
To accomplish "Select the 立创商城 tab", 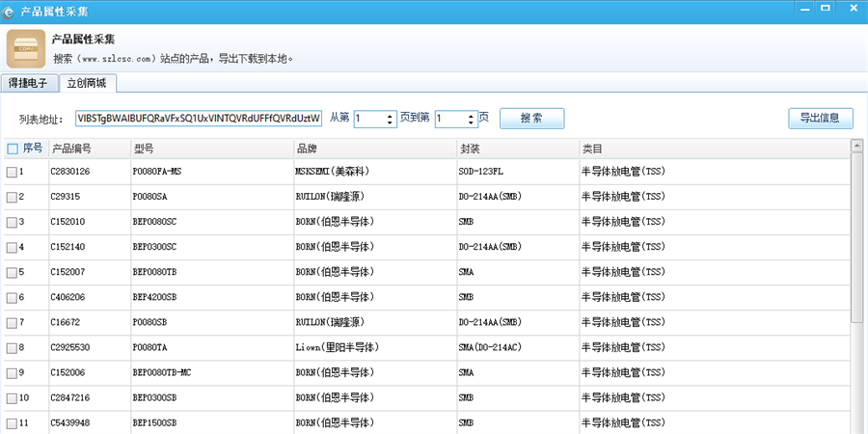I will point(86,83).
